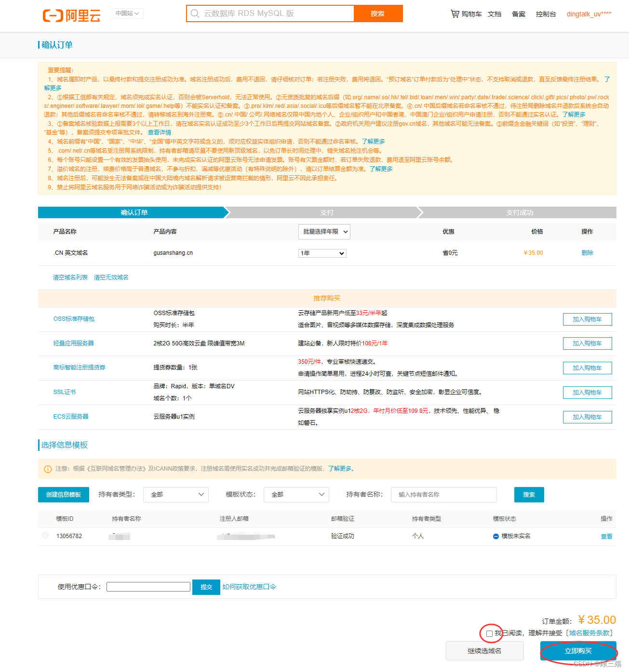Open the dingtalk_uv account menu

point(589,14)
